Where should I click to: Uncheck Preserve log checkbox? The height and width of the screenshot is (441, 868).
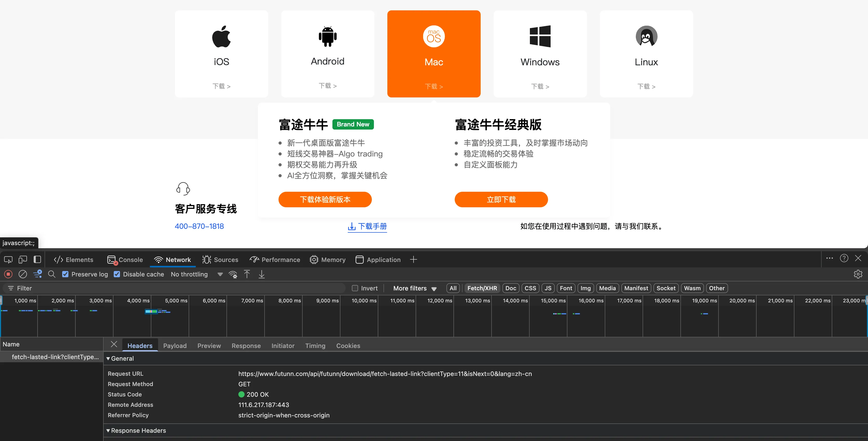point(65,274)
